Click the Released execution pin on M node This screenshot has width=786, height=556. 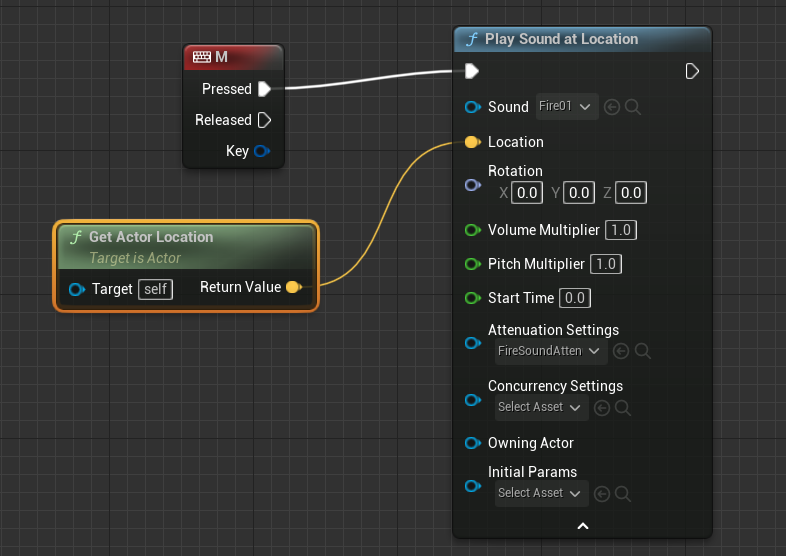264,120
